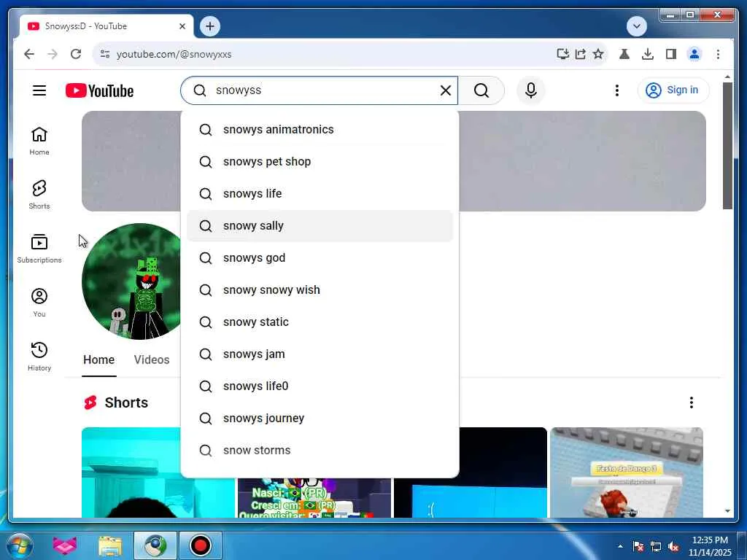Viewport: 747px width, 560px height.
Task: Open the browser three-dot menu
Action: click(x=718, y=54)
